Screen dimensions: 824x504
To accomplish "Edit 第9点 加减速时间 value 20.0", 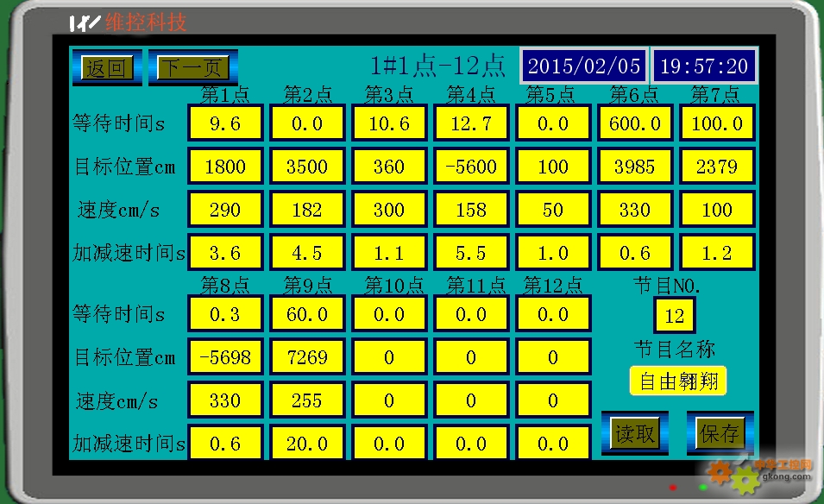I will pyautogui.click(x=307, y=443).
